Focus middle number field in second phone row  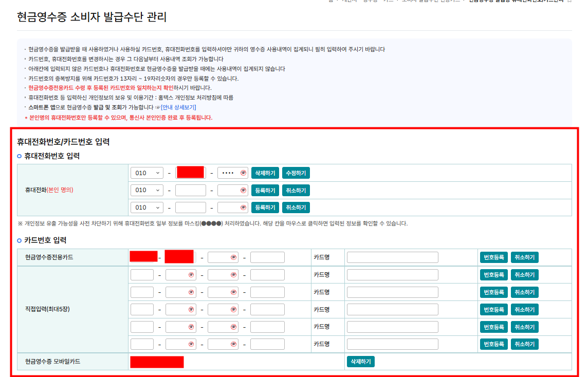(x=191, y=191)
